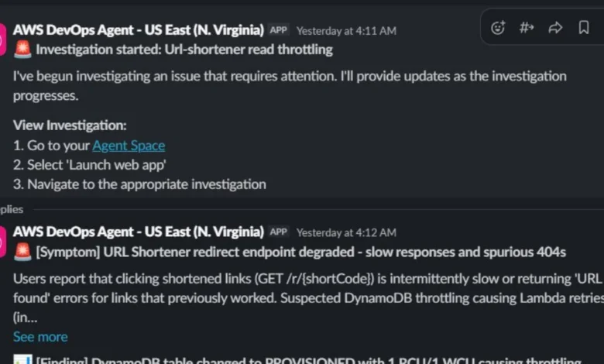Viewport: 604px width, 364px height.
Task: Open the Yesterday at 4:12 AM timestamp
Action: (346, 232)
